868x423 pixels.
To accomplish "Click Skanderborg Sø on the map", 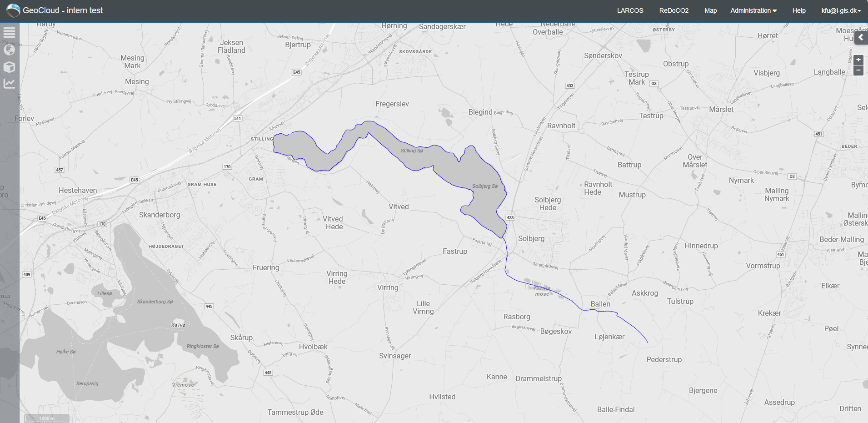I will coord(155,302).
